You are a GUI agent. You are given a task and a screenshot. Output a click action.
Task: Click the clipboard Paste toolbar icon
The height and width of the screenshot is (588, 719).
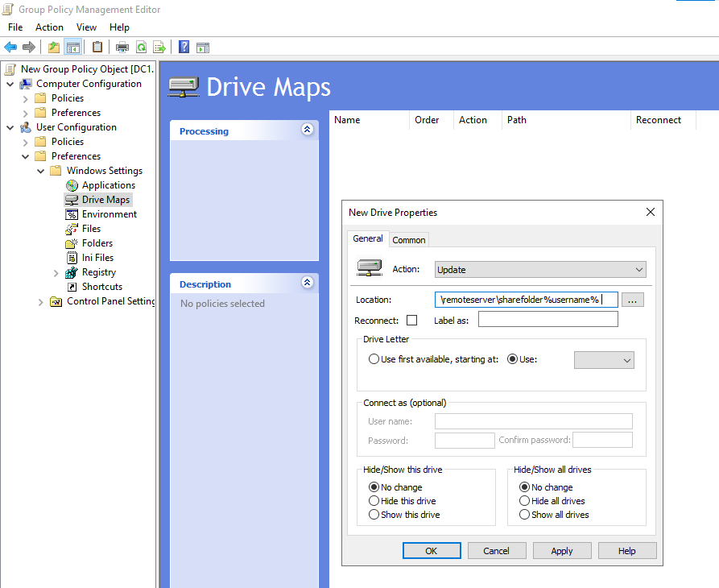[x=97, y=47]
